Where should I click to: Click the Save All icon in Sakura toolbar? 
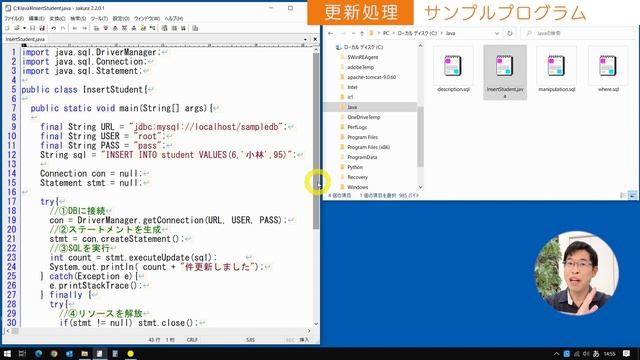click(x=42, y=28)
